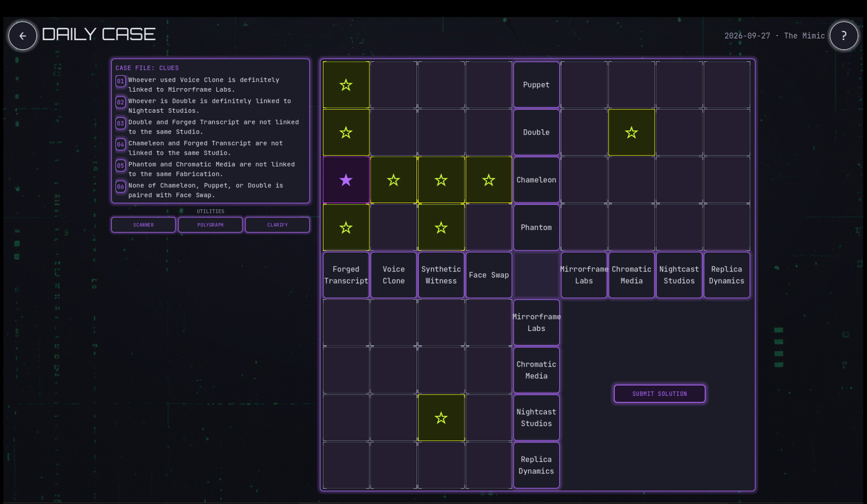Click the Forged Transcript column header

point(346,275)
